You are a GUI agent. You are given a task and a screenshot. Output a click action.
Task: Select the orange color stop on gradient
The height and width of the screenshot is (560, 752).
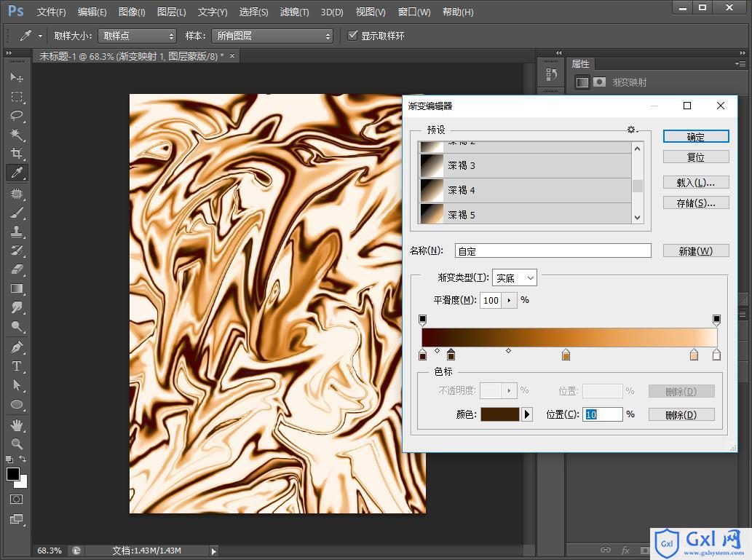566,355
